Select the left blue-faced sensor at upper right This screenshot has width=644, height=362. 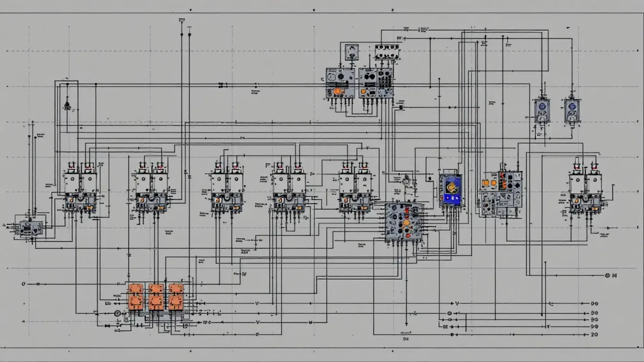[542, 111]
